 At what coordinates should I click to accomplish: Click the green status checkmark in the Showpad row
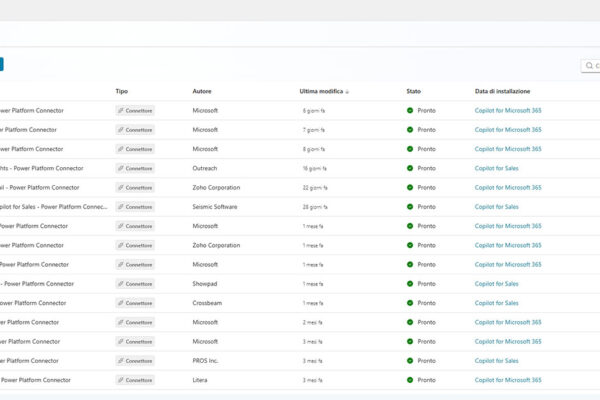[x=410, y=284]
